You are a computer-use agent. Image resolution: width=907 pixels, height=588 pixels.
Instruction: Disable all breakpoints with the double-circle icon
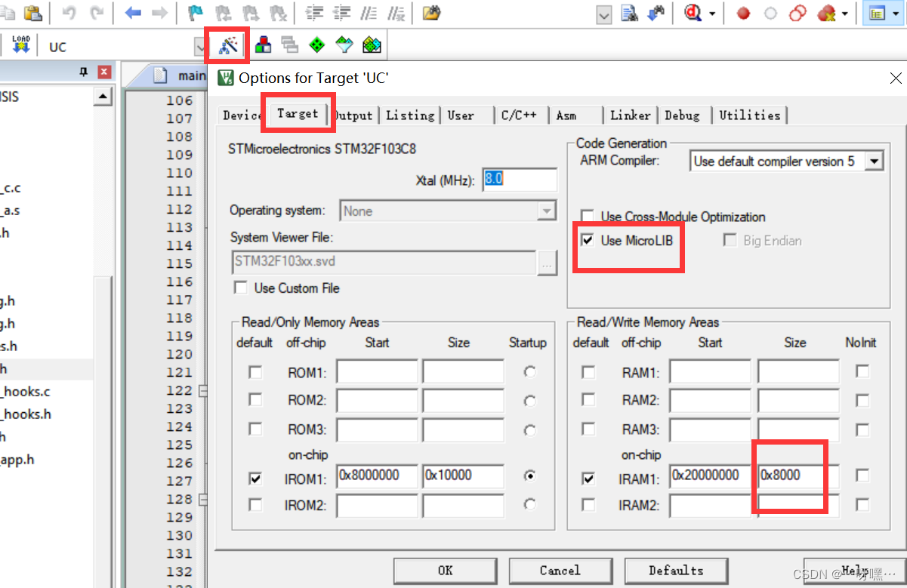(x=797, y=13)
